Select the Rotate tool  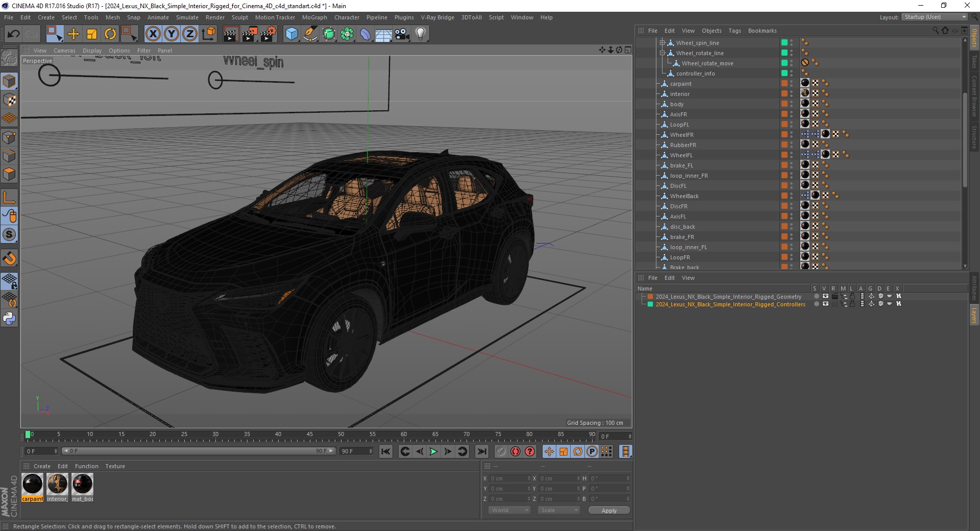click(110, 34)
